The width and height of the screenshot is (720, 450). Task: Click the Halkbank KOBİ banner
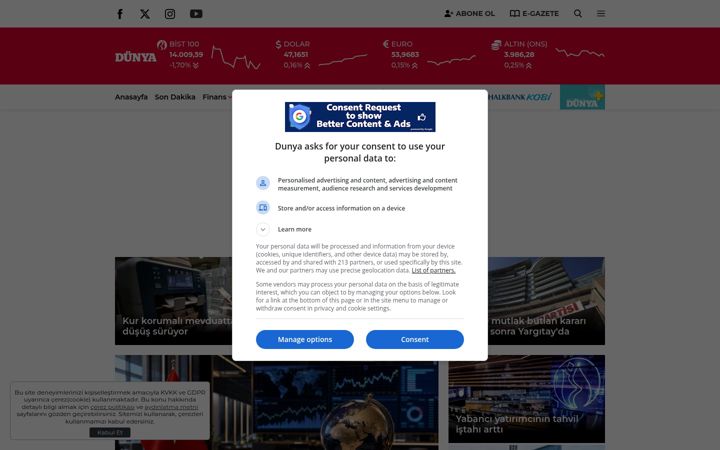coord(520,97)
